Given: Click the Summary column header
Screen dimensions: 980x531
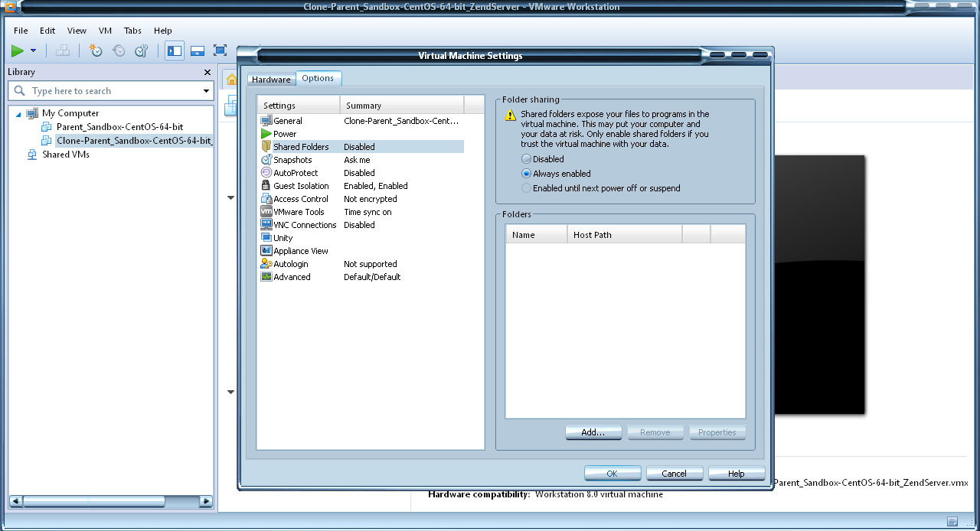Looking at the screenshot, I should [403, 106].
